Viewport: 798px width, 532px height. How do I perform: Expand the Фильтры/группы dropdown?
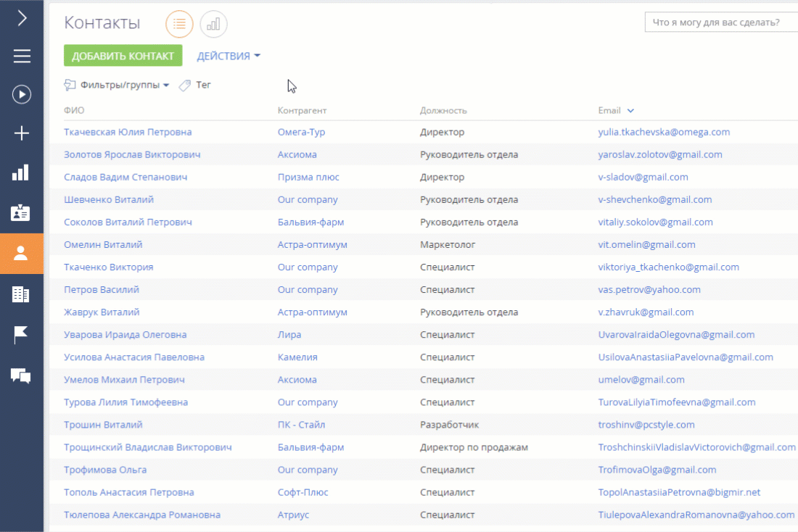[x=125, y=85]
